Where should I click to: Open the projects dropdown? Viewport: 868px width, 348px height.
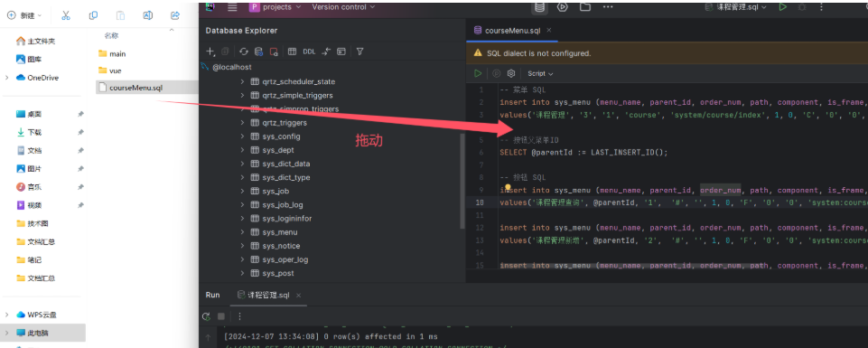coord(275,7)
